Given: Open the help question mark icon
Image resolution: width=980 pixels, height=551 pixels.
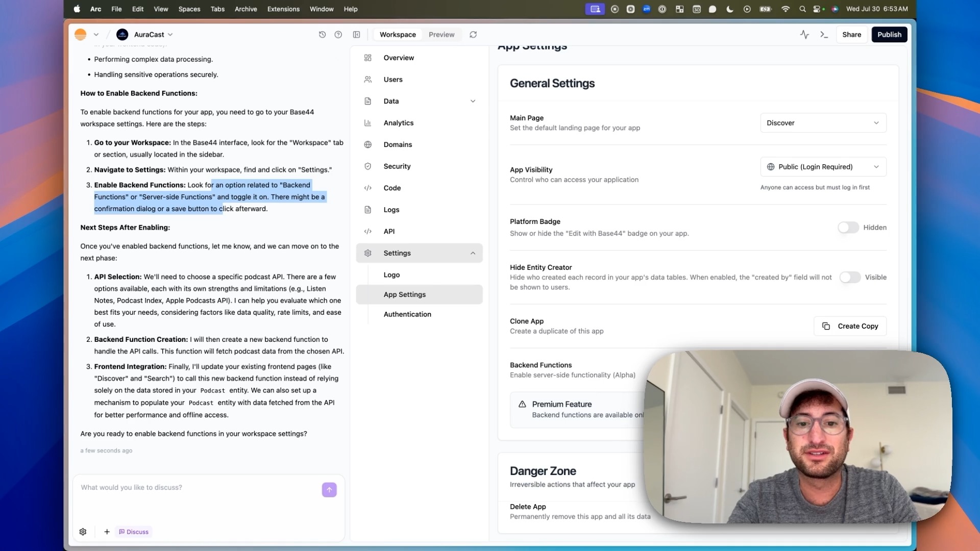Looking at the screenshot, I should coord(338,35).
